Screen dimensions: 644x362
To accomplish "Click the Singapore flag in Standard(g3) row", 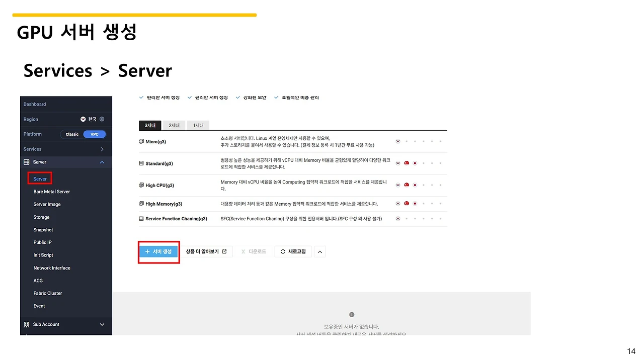I will [x=407, y=163].
